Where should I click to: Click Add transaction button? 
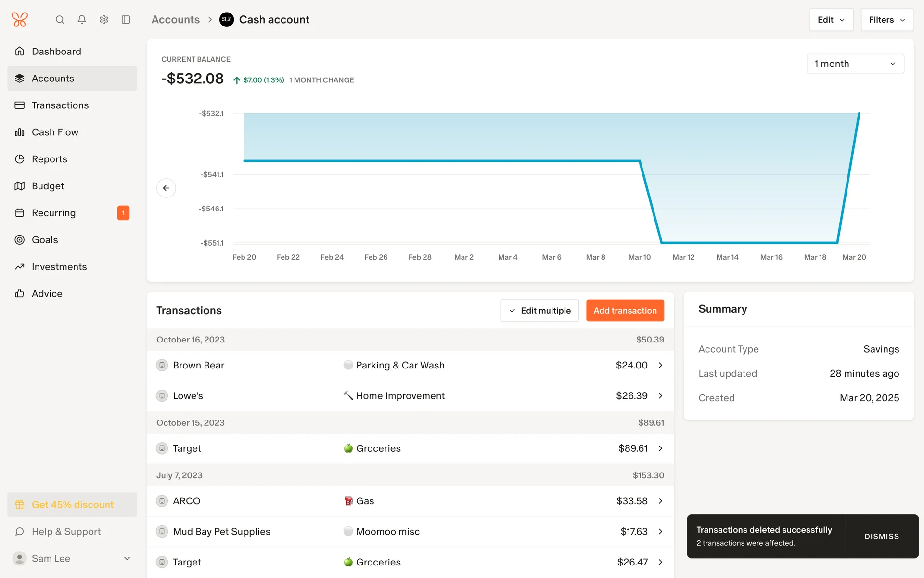625,311
